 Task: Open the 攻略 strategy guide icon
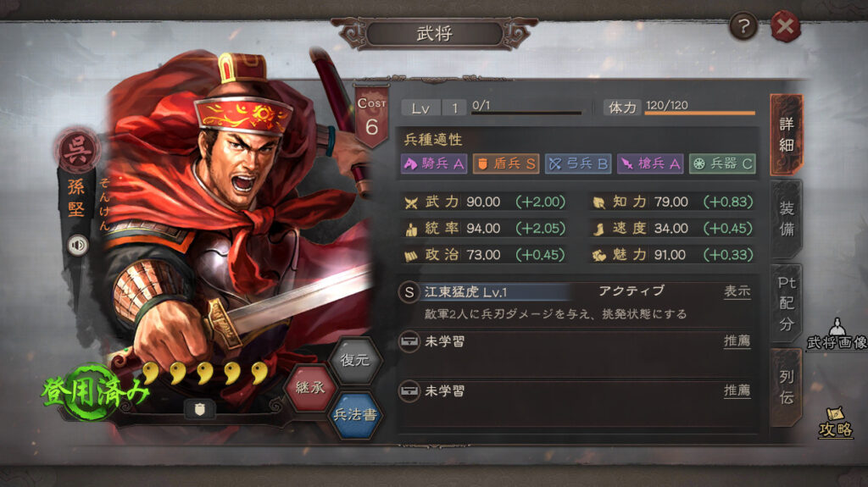[x=835, y=423]
